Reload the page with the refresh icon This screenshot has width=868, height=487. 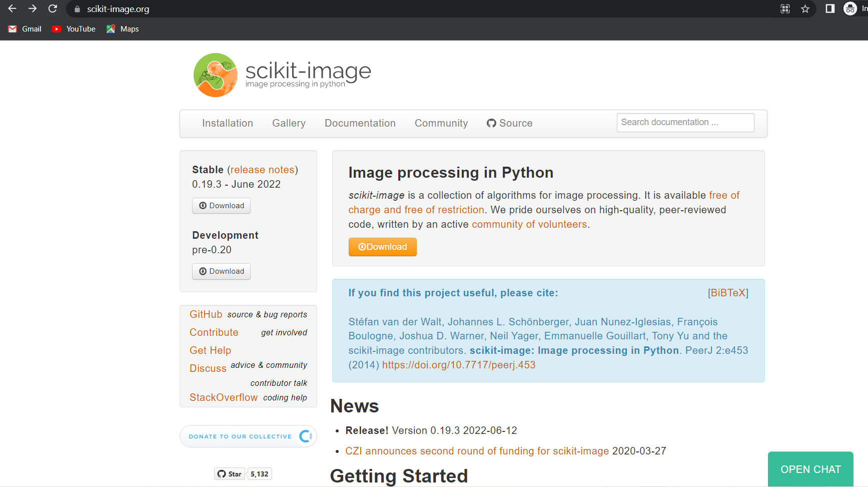(x=53, y=9)
